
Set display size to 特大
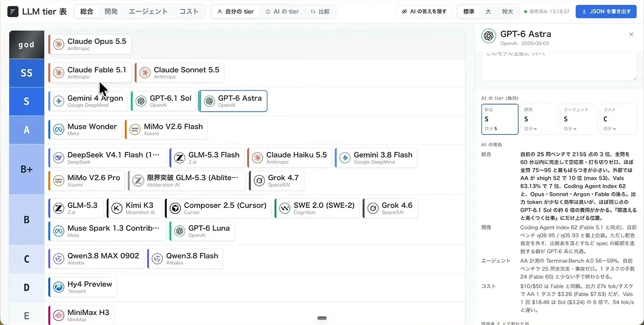point(508,12)
